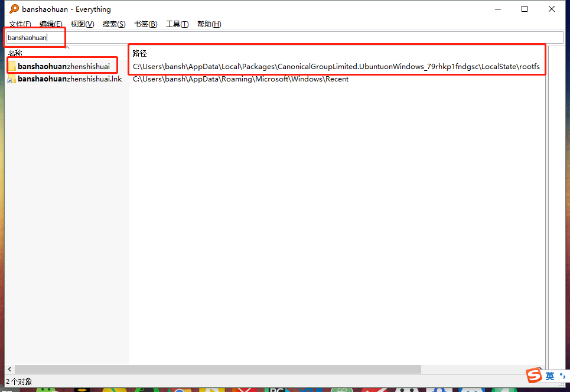Click the Everything magnifier icon in title bar
The image size is (570, 392).
[x=14, y=9]
